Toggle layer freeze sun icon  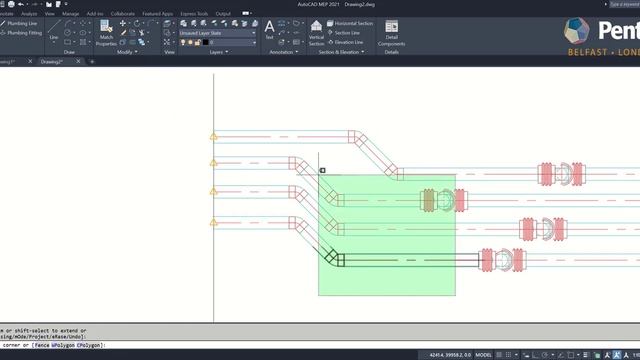[x=190, y=42]
